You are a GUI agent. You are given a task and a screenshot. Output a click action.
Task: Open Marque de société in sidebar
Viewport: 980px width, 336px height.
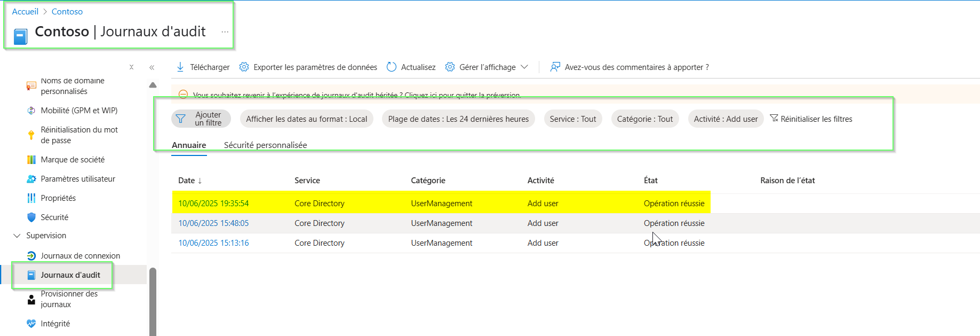[73, 160]
